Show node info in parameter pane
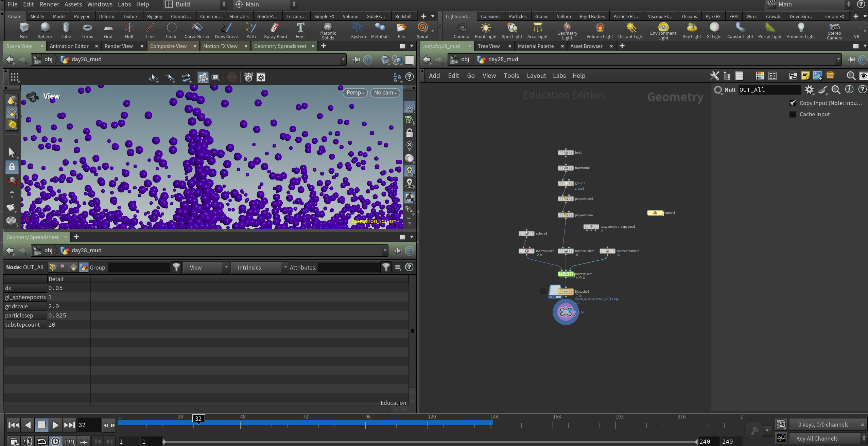 pos(849,90)
